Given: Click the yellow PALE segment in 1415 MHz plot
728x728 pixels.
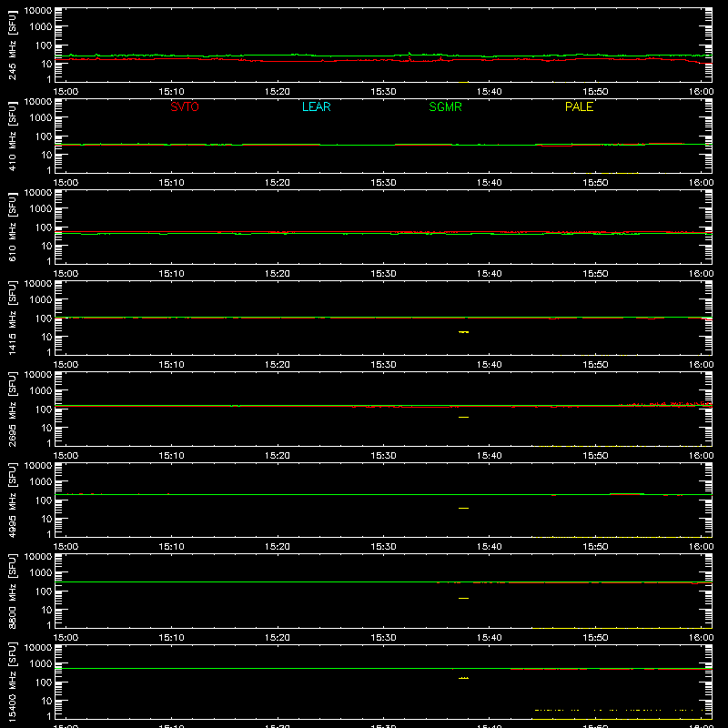Looking at the screenshot, I should tap(463, 332).
